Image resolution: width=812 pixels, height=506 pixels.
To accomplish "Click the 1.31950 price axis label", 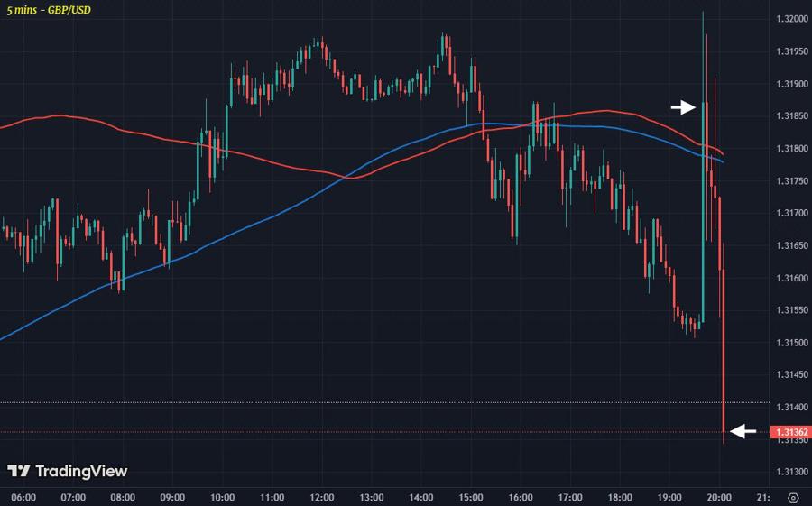I will pyautogui.click(x=792, y=51).
